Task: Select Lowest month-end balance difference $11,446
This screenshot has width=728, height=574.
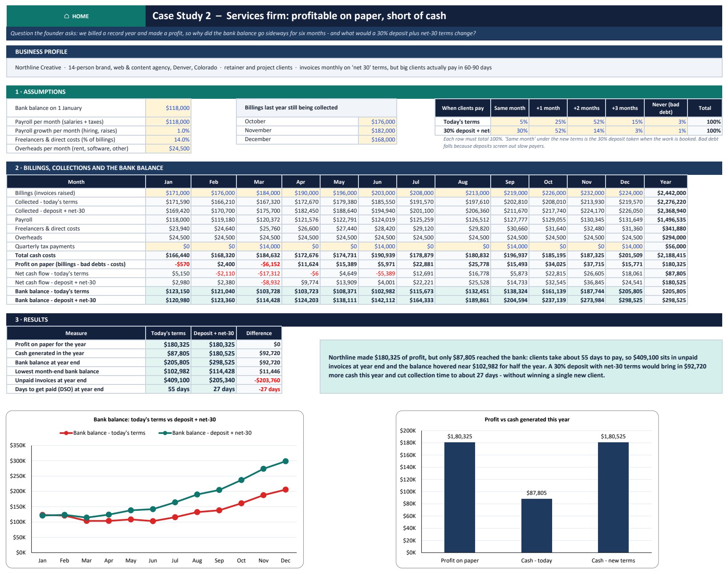Action: coord(259,372)
